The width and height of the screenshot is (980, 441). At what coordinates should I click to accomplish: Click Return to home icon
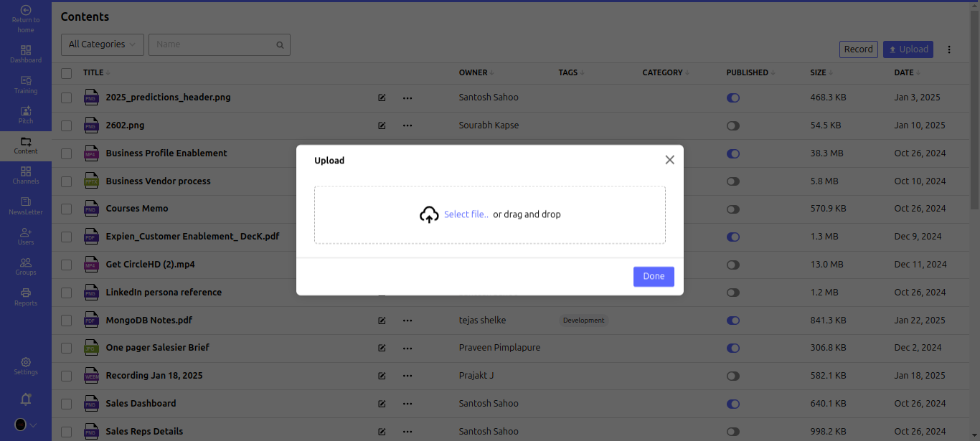[26, 11]
